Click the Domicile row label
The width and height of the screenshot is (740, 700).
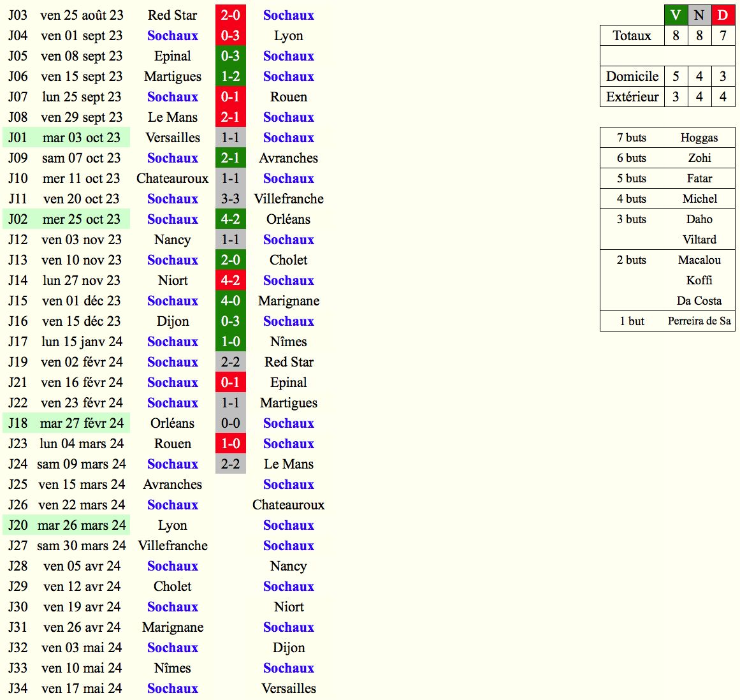click(x=632, y=76)
